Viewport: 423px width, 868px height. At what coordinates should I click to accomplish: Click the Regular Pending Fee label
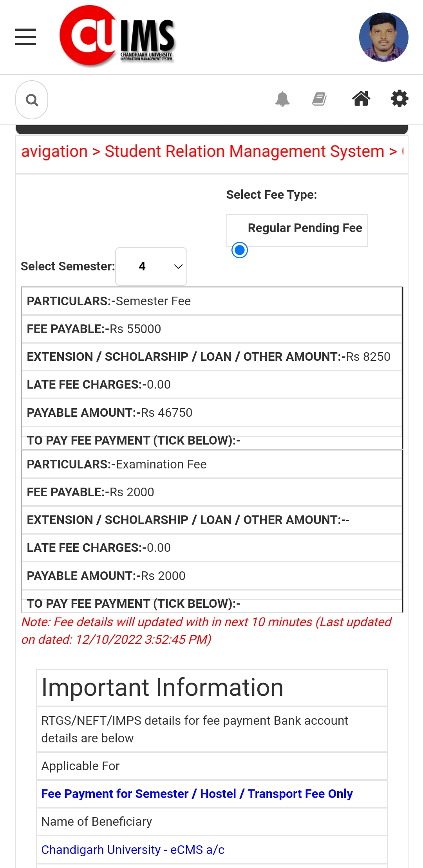305,228
